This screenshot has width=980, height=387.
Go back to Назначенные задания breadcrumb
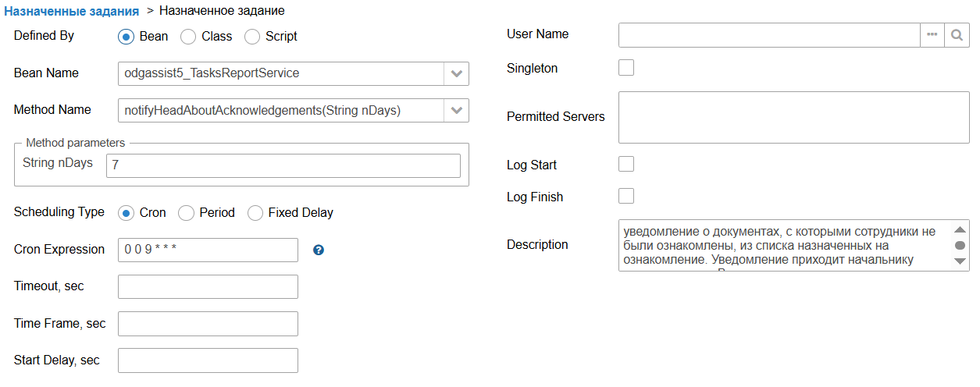(72, 12)
